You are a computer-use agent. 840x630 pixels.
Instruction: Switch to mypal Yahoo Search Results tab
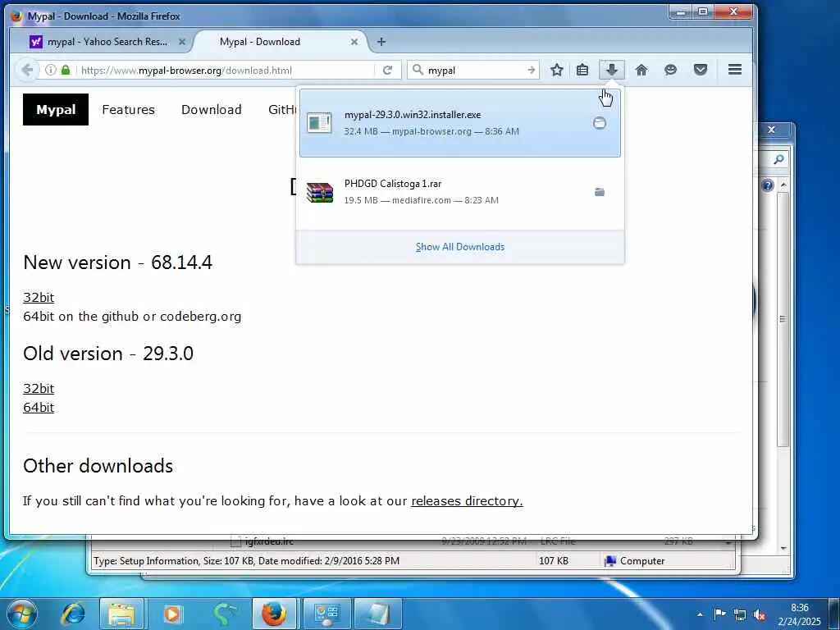coord(107,42)
